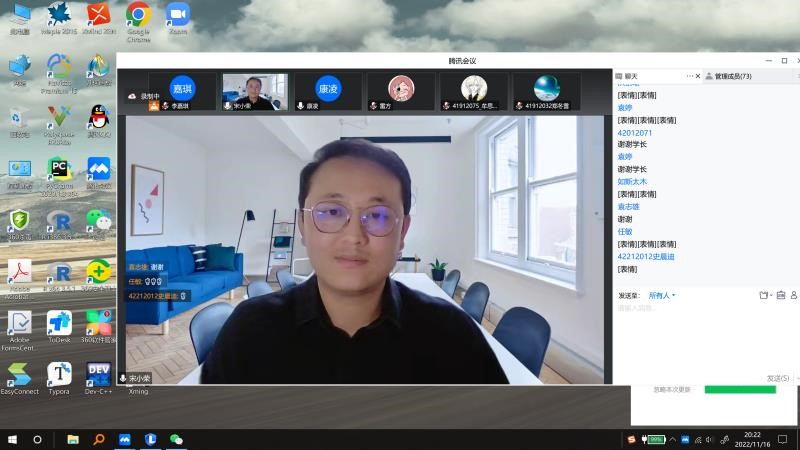The image size is (800, 450).
Task: Select the Google Chrome desktop icon
Action: tap(138, 16)
